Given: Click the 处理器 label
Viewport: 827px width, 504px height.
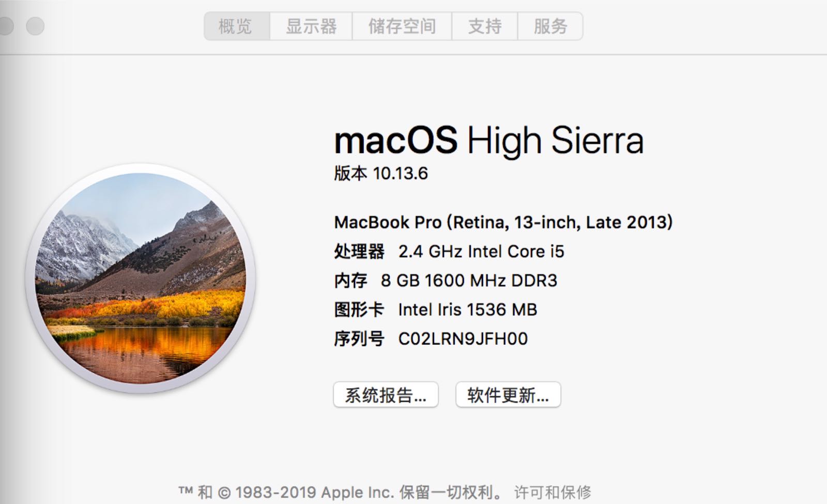Looking at the screenshot, I should click(359, 252).
